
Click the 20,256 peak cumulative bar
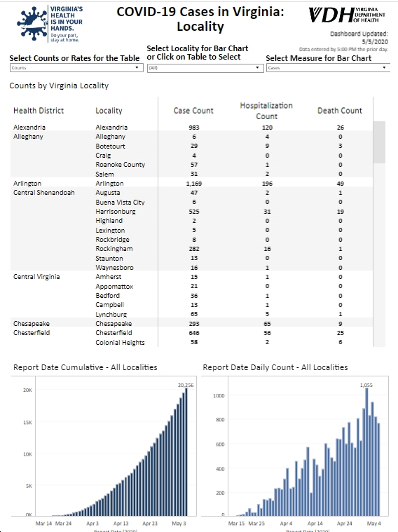[186, 452]
